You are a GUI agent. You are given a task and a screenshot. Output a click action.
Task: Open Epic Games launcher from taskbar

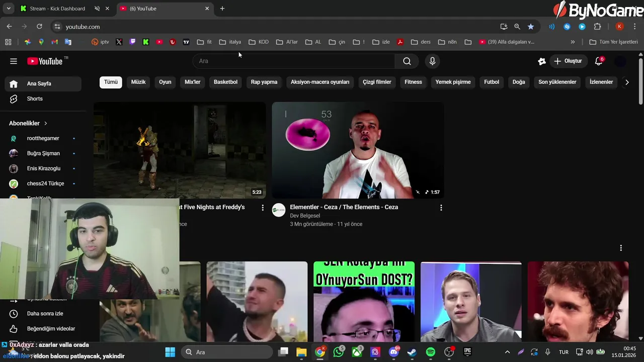point(467,352)
